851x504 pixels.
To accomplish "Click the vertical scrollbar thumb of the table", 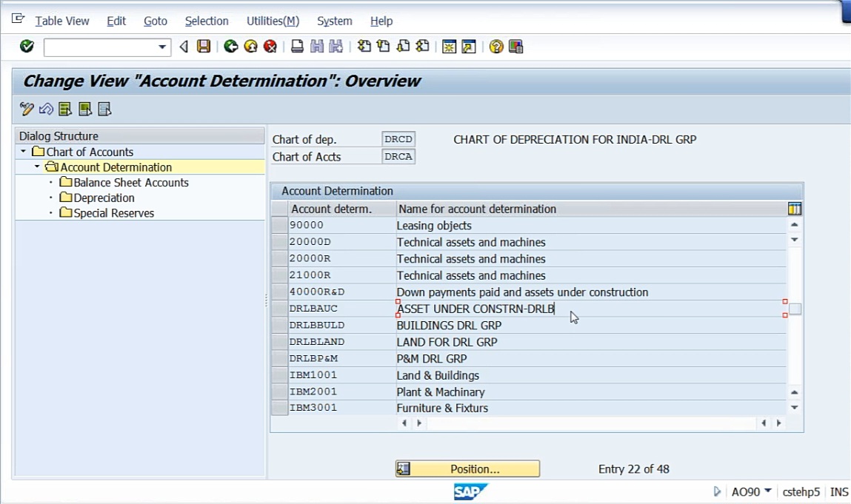I will pos(795,309).
